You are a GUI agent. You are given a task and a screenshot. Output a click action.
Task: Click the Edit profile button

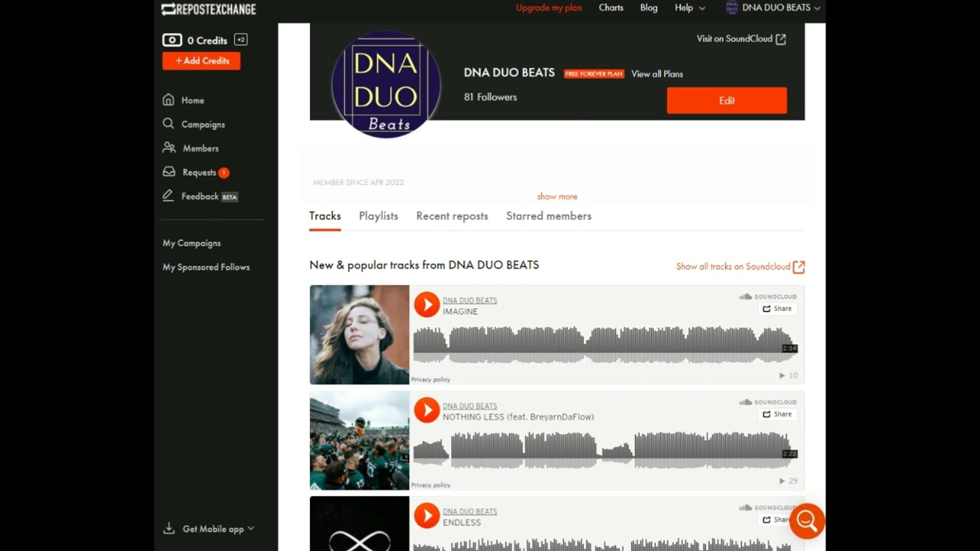click(x=727, y=100)
